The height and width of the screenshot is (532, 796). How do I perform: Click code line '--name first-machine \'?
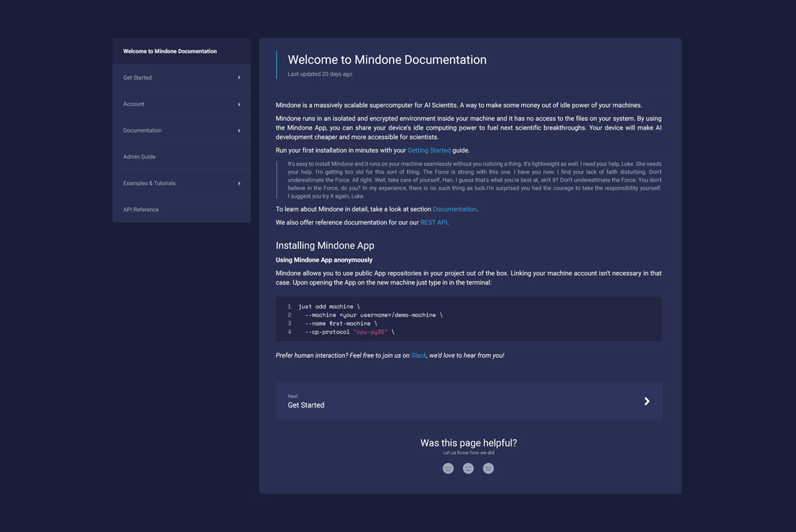point(341,324)
